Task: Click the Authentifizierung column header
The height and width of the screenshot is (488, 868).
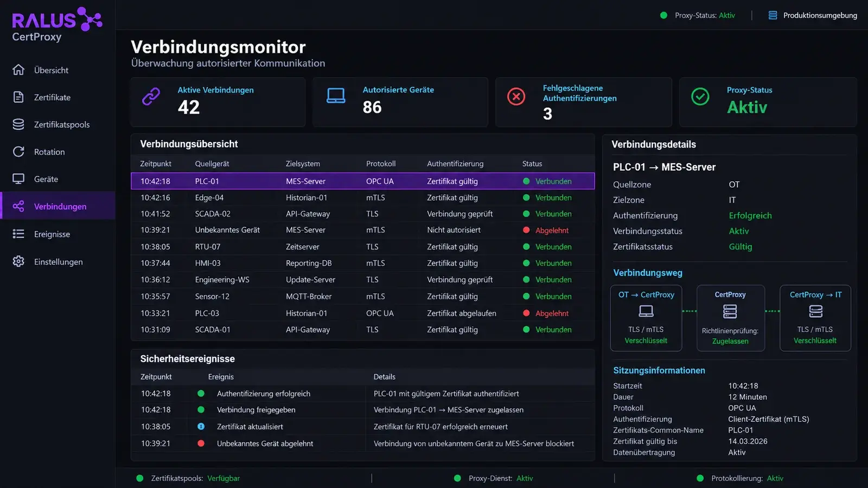Action: pos(455,164)
